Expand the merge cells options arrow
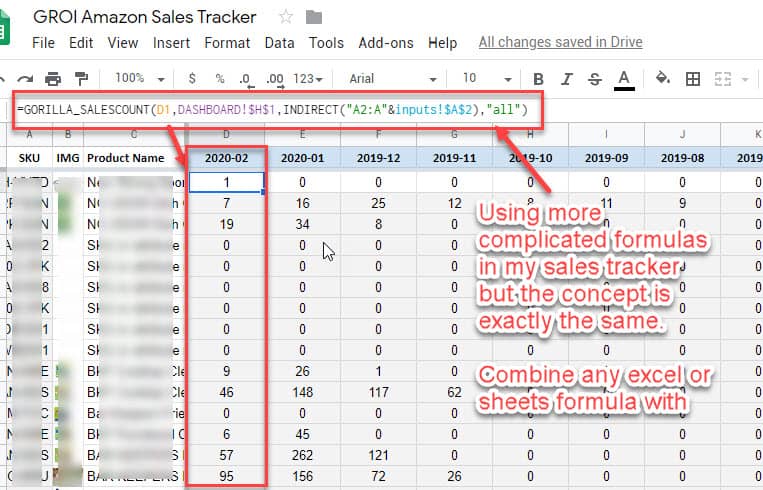Screen dimensions: 763x490 (745, 79)
